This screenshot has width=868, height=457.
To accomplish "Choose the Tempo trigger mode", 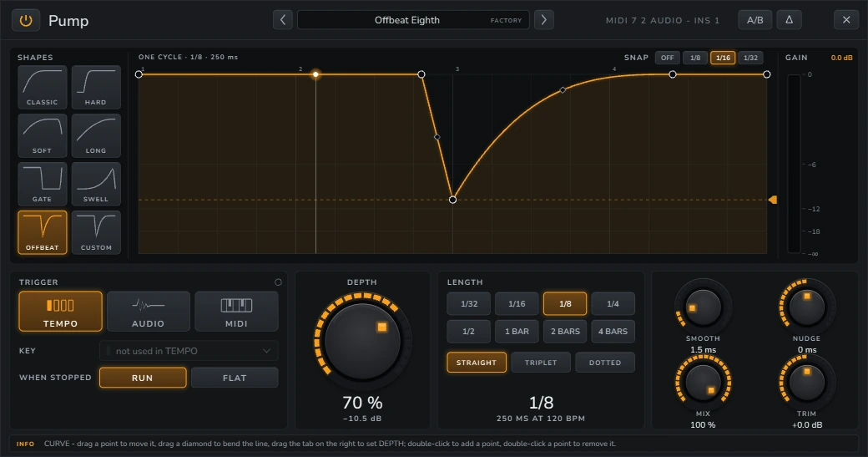I will tap(60, 312).
